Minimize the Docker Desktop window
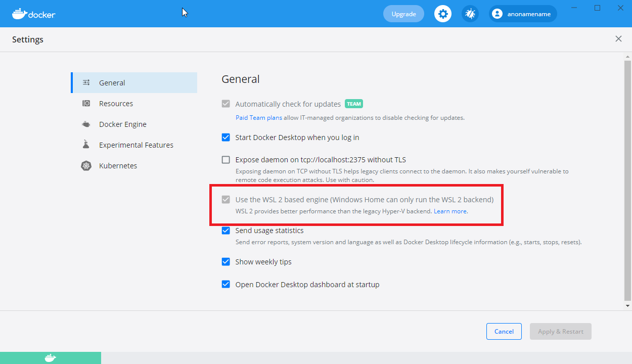632x364 pixels. click(574, 8)
